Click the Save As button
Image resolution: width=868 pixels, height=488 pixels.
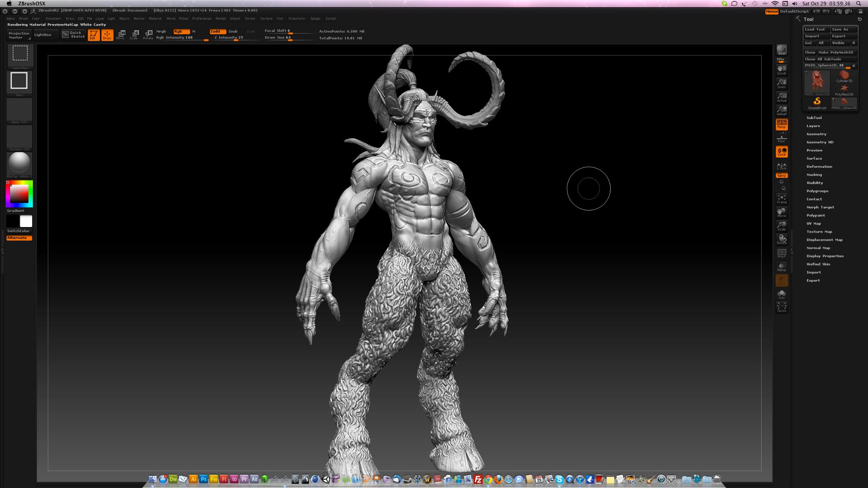coord(844,29)
